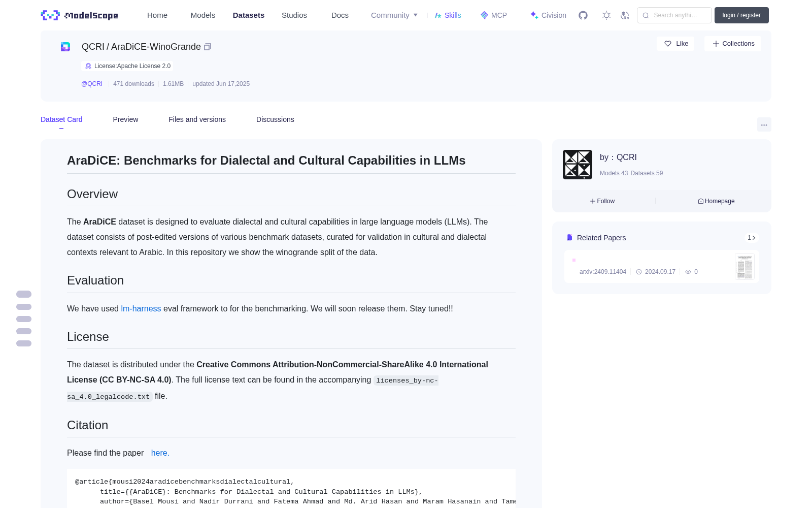
Task: Click 'Models 43' under QCRI
Action: tap(614, 173)
